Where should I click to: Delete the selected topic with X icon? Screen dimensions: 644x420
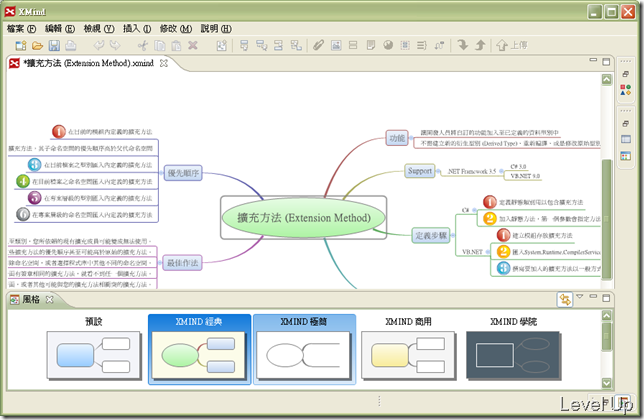point(193,45)
